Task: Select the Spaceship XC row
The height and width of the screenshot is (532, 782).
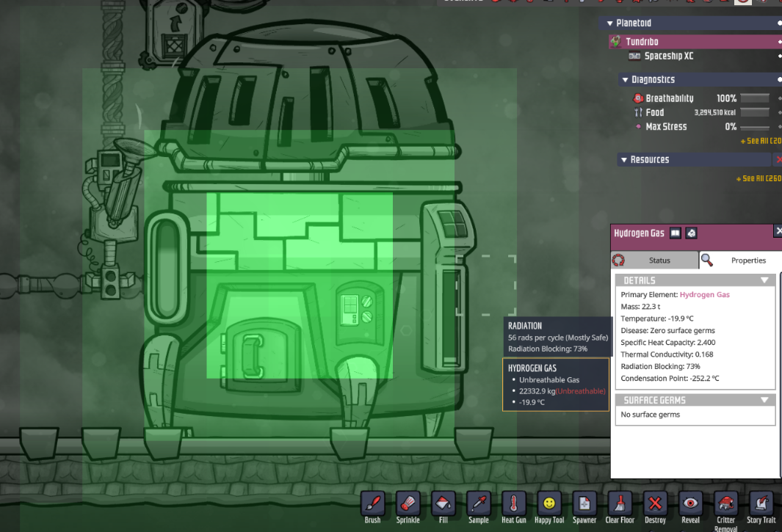Action: click(x=669, y=56)
